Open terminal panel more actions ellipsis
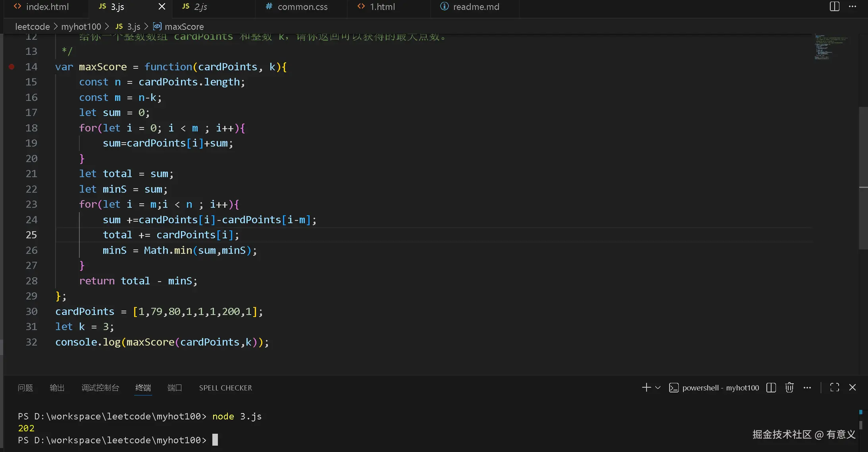This screenshot has height=452, width=868. tap(807, 388)
